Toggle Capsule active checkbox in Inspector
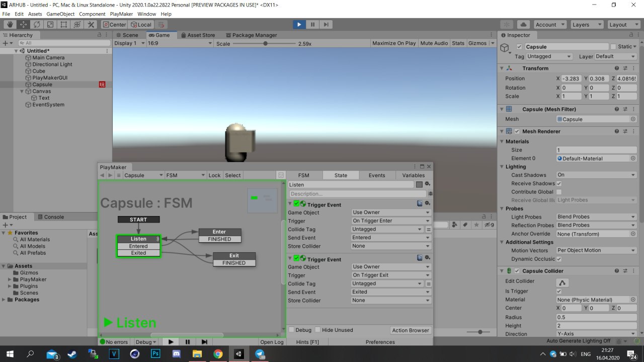 519,47
